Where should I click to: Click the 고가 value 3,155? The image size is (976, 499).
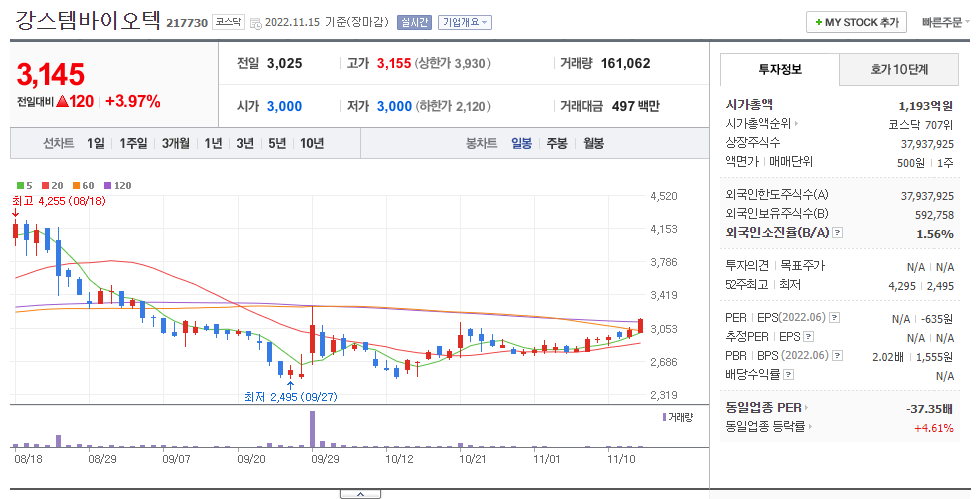[393, 63]
